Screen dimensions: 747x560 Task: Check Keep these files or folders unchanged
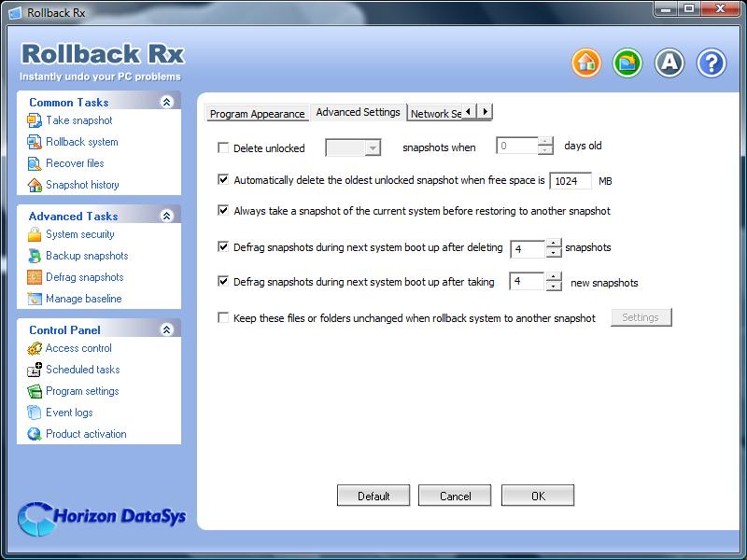pos(223,317)
